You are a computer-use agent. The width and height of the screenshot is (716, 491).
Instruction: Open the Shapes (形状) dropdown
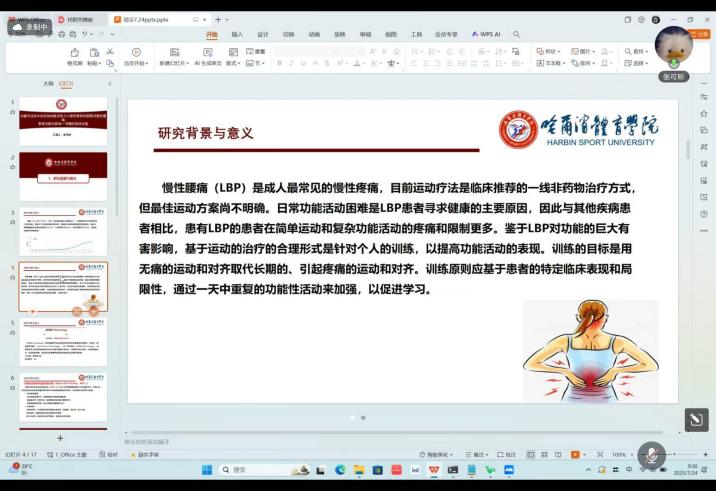[x=548, y=51]
